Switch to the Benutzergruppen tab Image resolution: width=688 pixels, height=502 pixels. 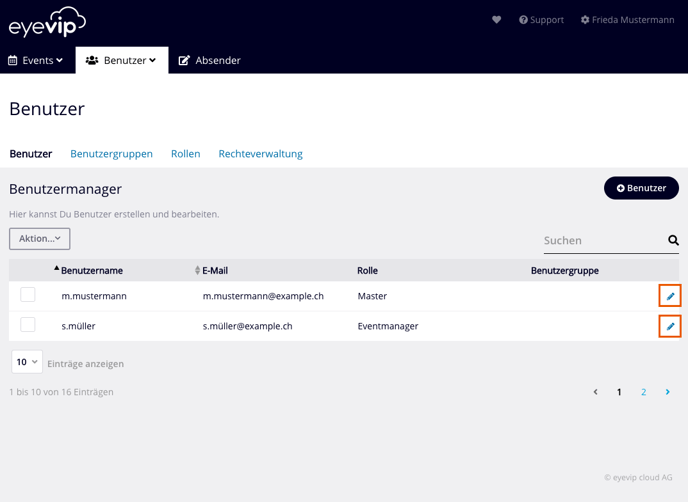point(111,154)
